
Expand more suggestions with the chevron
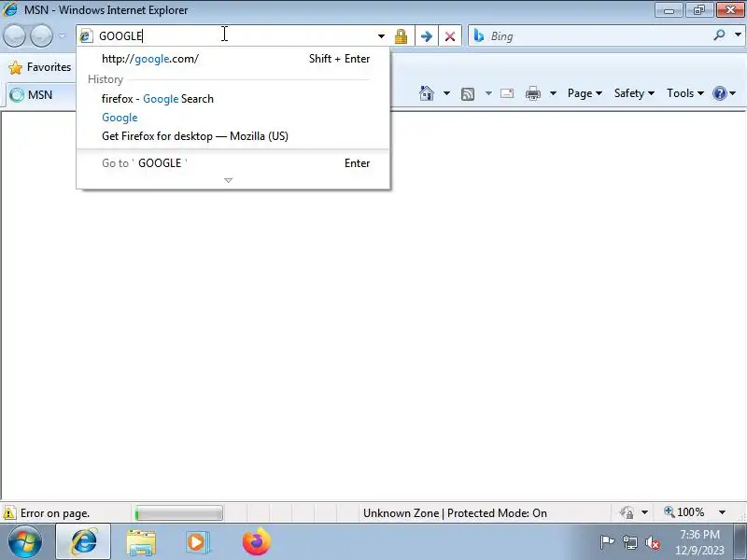pos(228,180)
